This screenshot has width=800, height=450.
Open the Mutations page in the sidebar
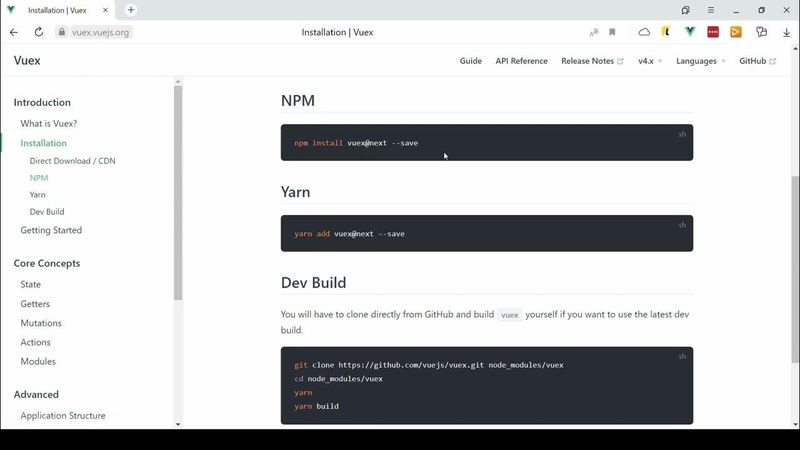tap(41, 323)
